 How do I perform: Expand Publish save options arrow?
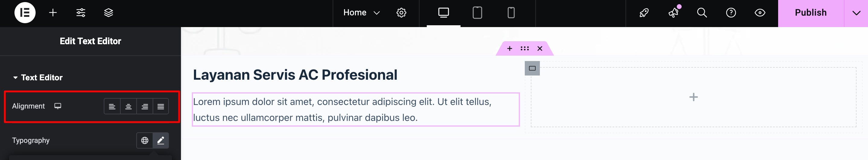[856, 13]
